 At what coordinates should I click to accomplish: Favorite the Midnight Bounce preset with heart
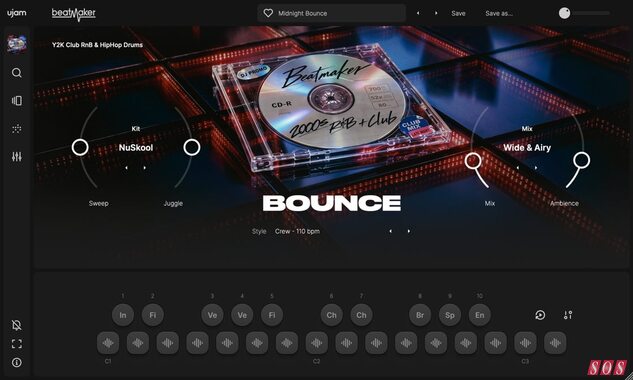coord(268,13)
